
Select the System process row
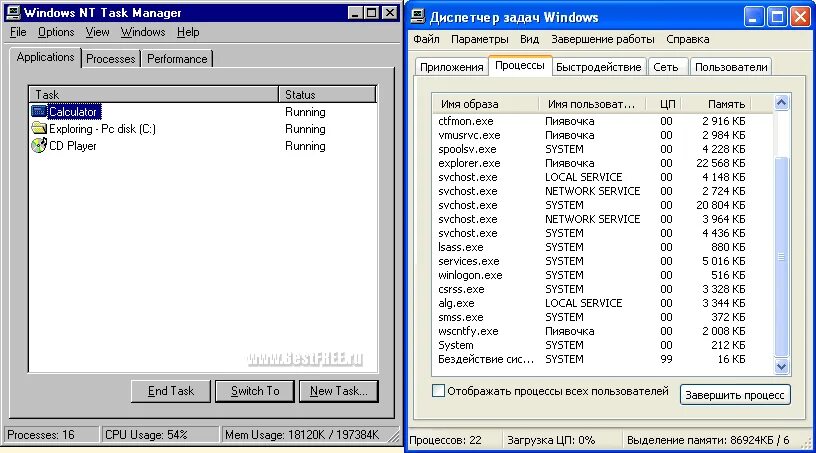(x=602, y=345)
